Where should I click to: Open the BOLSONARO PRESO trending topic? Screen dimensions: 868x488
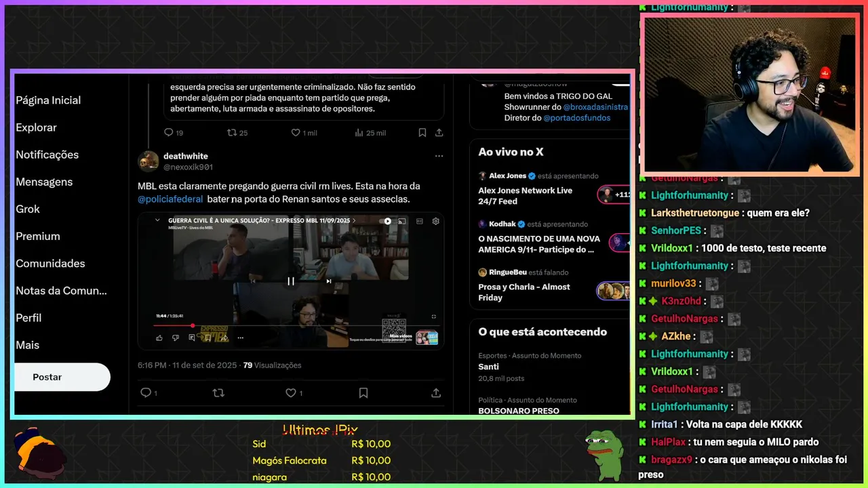519,411
